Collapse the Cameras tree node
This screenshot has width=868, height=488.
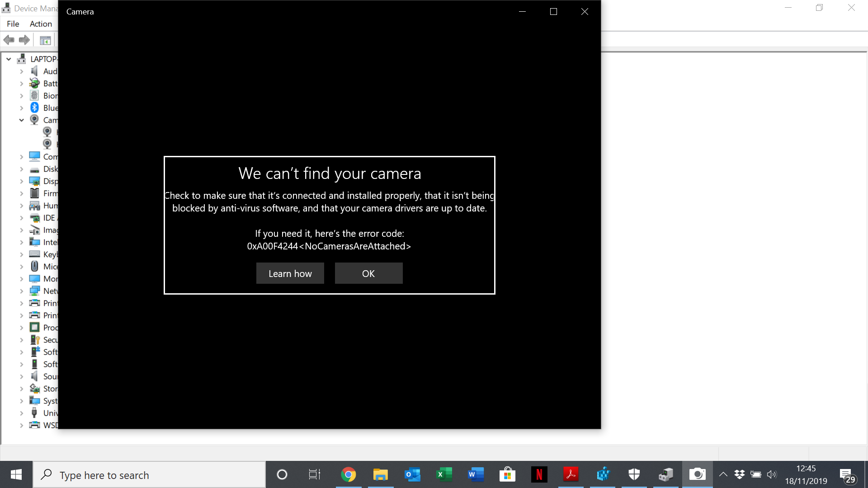click(21, 120)
